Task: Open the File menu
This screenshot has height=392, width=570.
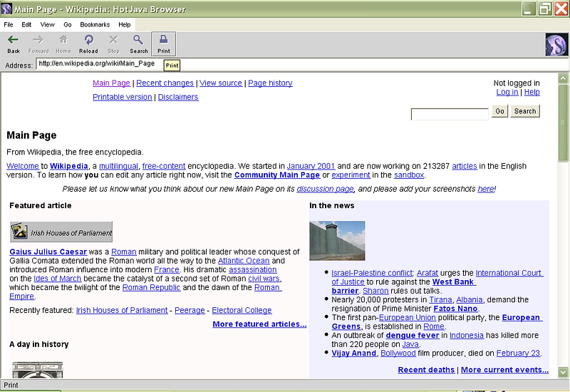Action: tap(9, 24)
